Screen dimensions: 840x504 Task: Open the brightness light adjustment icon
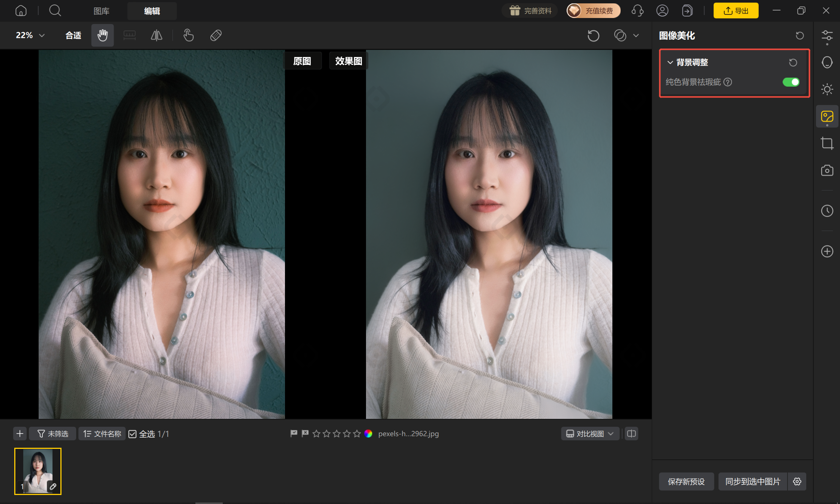click(827, 89)
